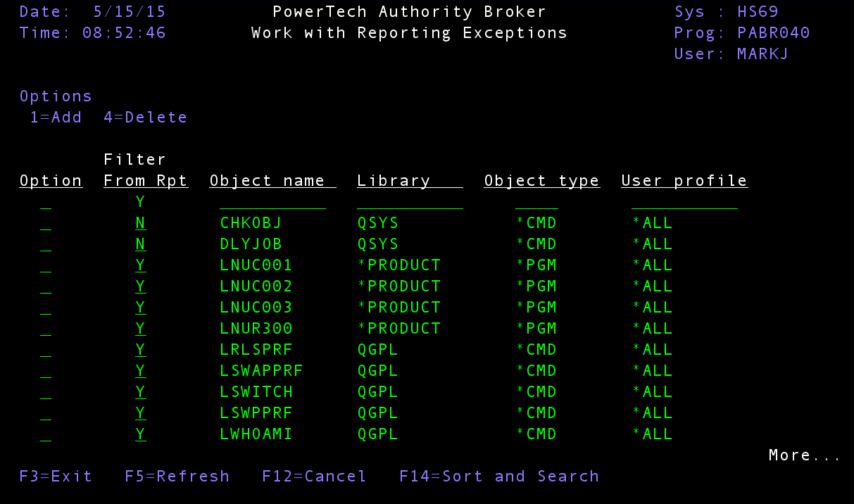854x504 pixels.
Task: Focus the blank Object type entry field
Action: point(536,203)
